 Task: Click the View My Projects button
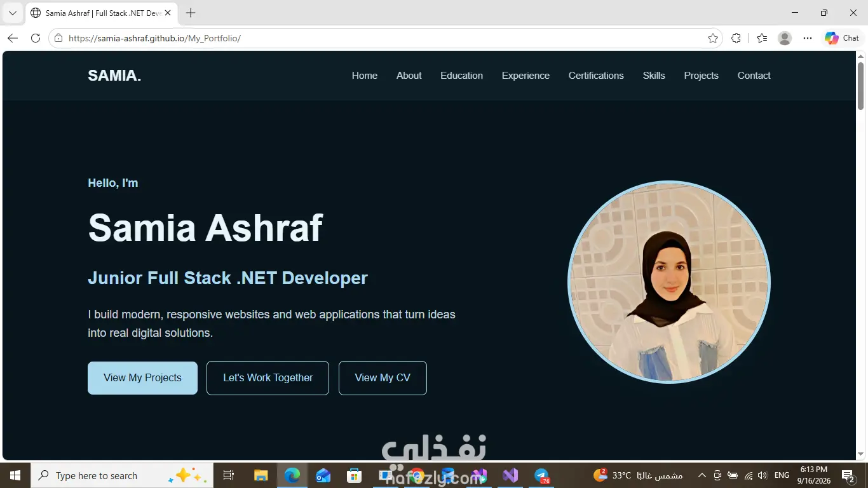pyautogui.click(x=142, y=378)
